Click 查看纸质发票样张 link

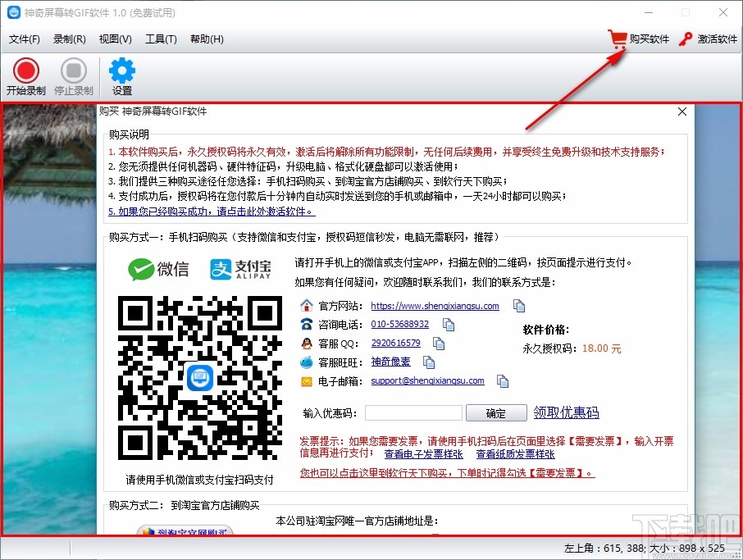coord(515,454)
